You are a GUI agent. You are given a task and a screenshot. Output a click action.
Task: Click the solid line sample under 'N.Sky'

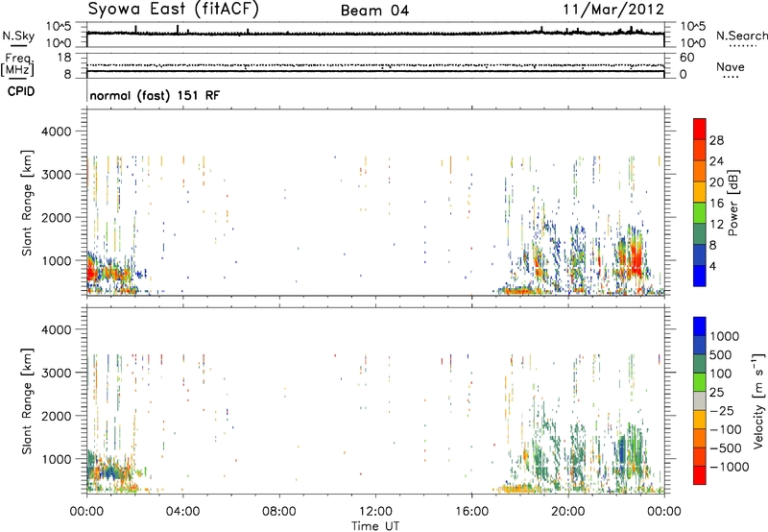[18, 46]
